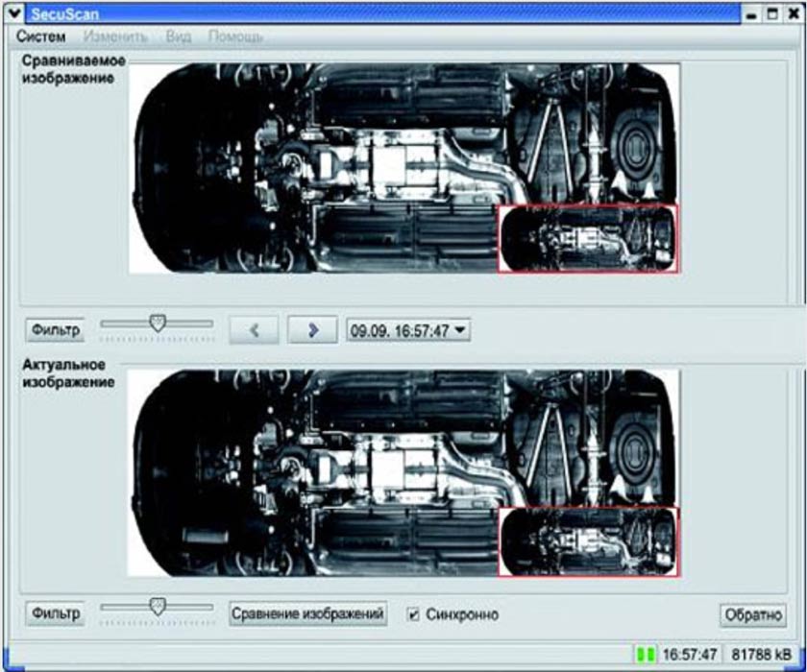The width and height of the screenshot is (807, 672).
Task: Click the upper filter slider handle
Action: coord(158,324)
